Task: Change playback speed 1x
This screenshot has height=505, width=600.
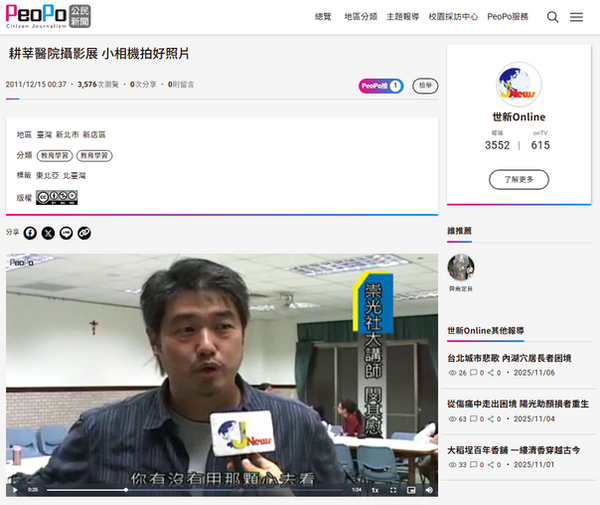Action: [x=375, y=490]
